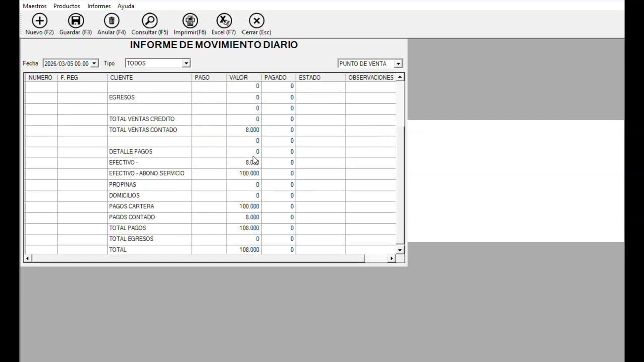Click the 8.000 value in TOTAL VENTAS CONTADO row
The image size is (644, 362).
(252, 130)
